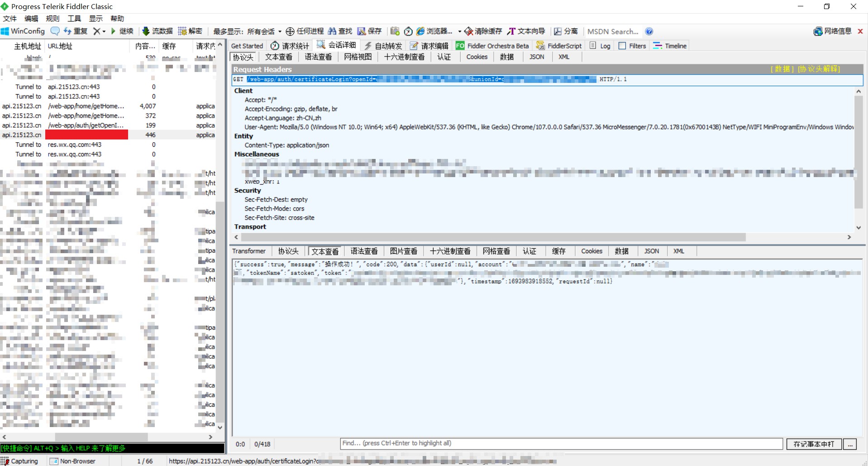Open WinConfig from the toolbar
868x466 pixels.
(23, 31)
